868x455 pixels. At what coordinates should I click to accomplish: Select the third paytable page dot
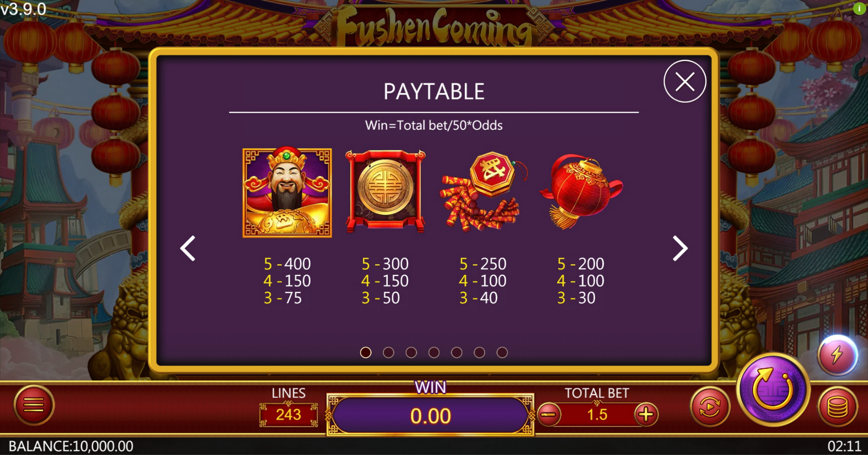click(411, 353)
